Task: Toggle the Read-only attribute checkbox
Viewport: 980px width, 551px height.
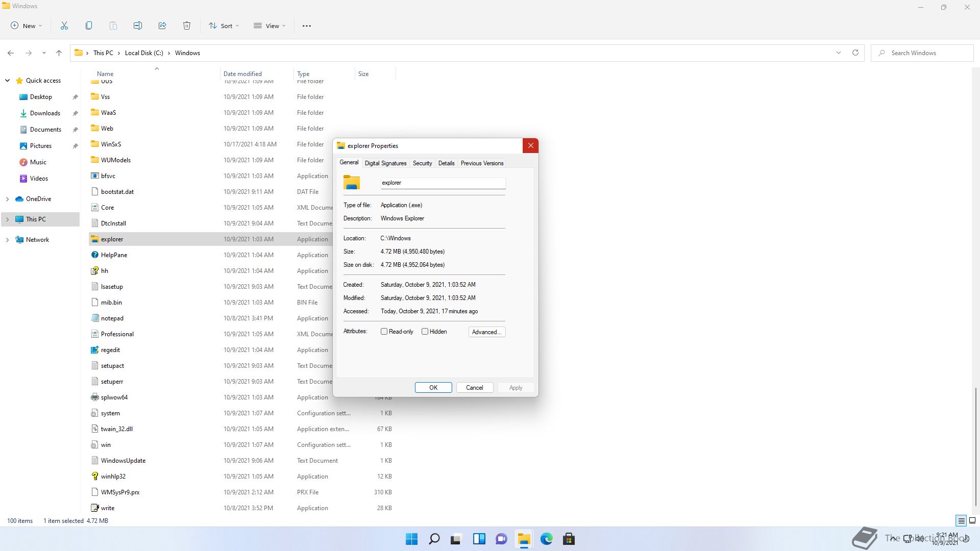Action: 384,332
